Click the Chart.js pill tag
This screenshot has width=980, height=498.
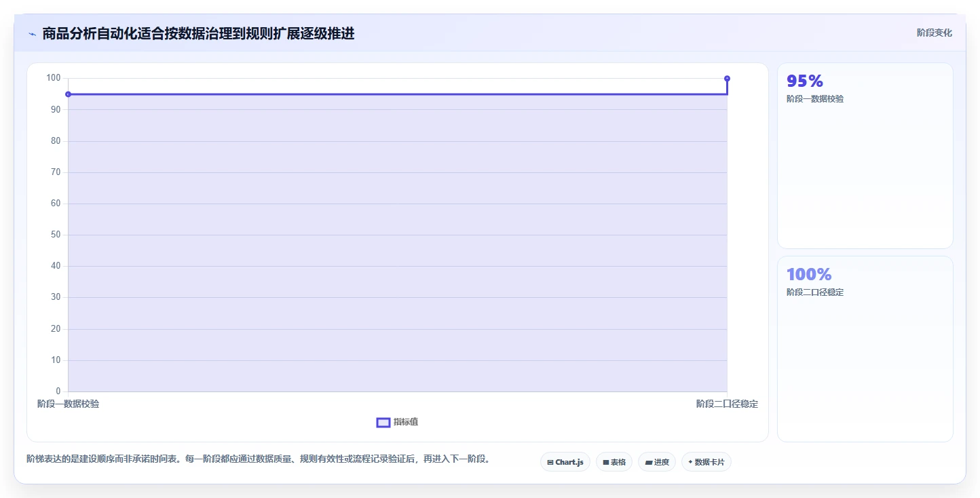click(565, 462)
